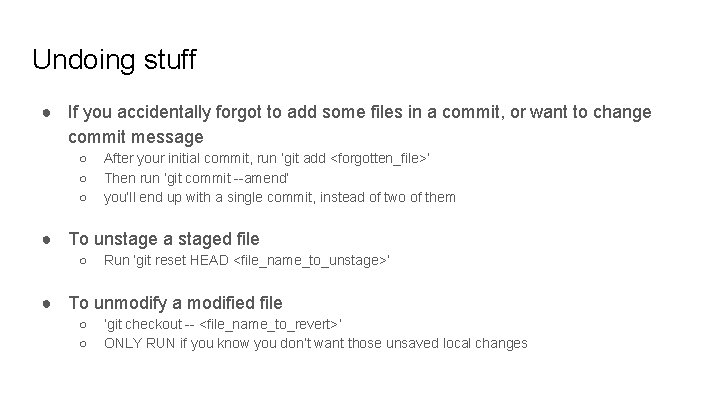Click the hollow bullet beside 'ONLY RUN'
The width and height of the screenshot is (720, 405).
(x=83, y=344)
